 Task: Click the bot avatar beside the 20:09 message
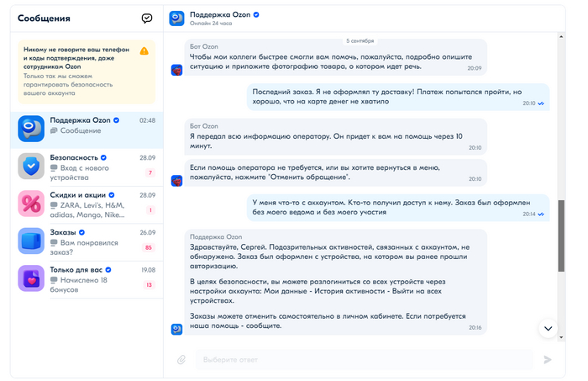177,70
